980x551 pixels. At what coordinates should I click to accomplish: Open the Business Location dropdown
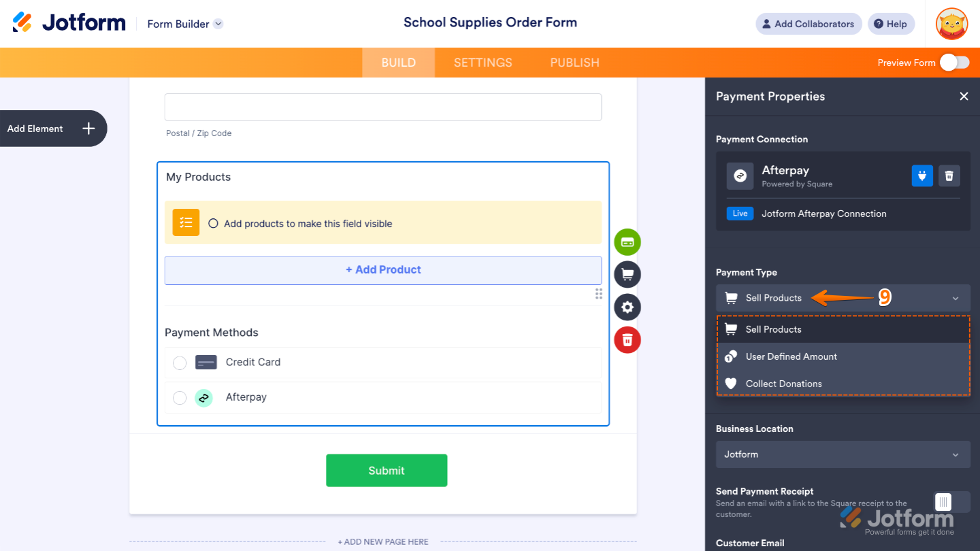point(843,454)
